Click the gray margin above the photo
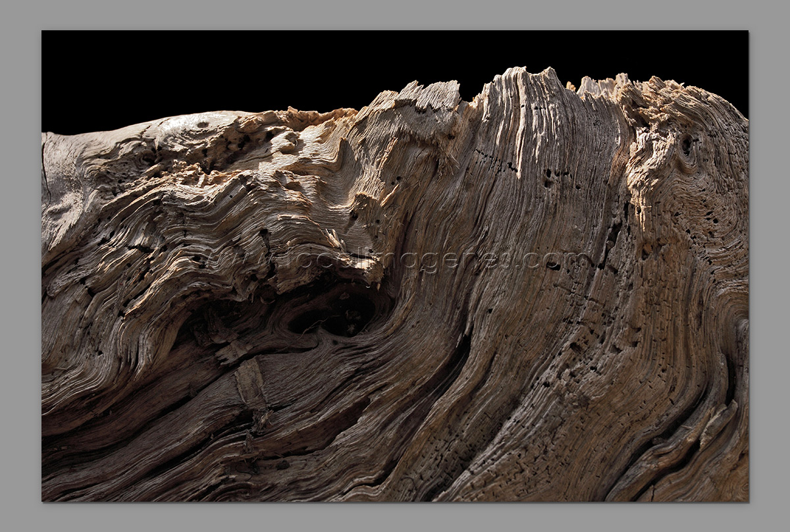Image resolution: width=790 pixels, height=532 pixels. tap(395, 14)
